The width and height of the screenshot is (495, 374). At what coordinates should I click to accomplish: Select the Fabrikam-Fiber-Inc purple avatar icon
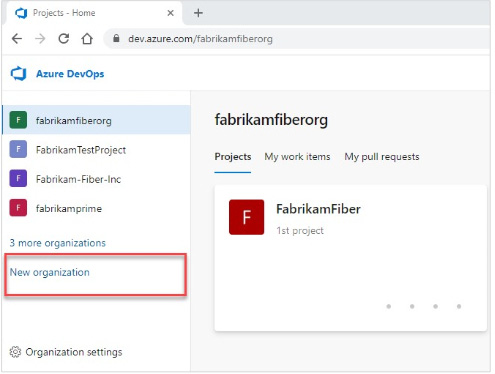18,178
